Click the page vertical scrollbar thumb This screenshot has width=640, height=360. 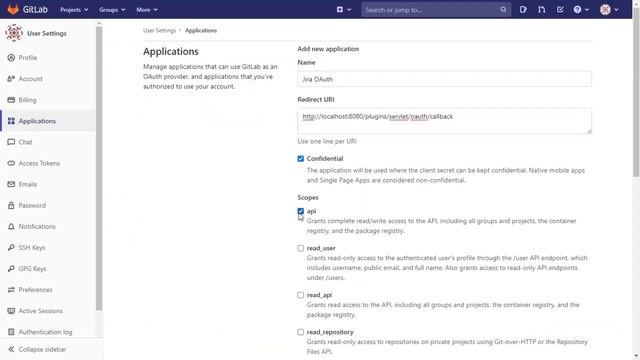[x=636, y=93]
